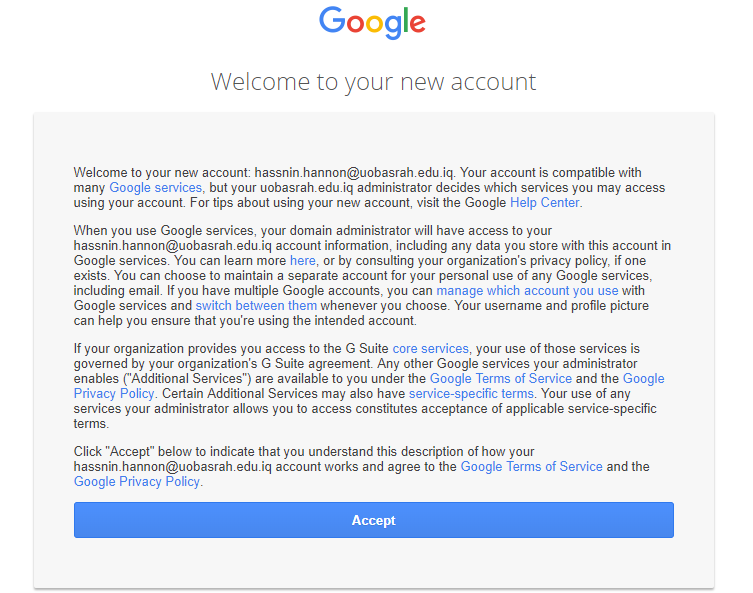Image resolution: width=753 pixels, height=593 pixels.
Task: Visit the Help Center link
Action: 545,203
